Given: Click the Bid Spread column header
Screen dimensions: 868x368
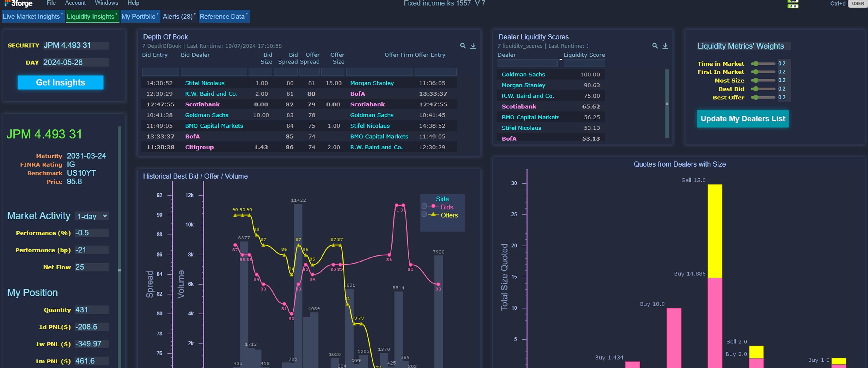Looking at the screenshot, I should click(288, 58).
